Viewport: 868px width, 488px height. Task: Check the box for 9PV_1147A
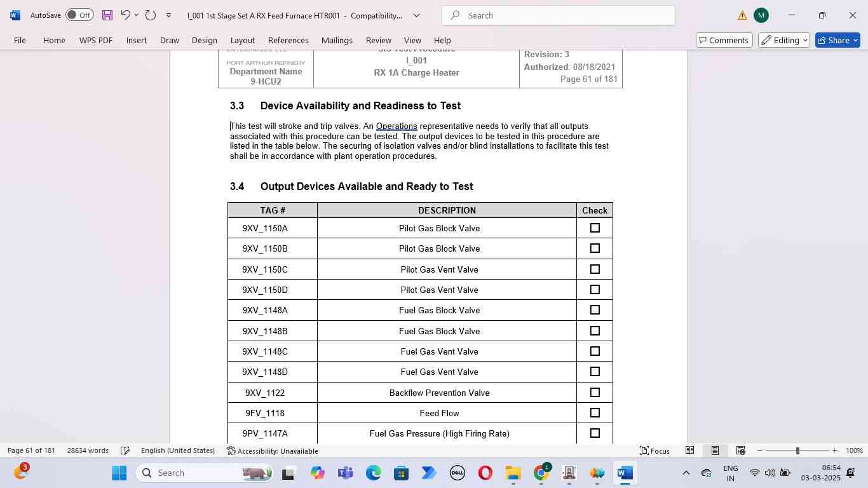[x=595, y=433]
